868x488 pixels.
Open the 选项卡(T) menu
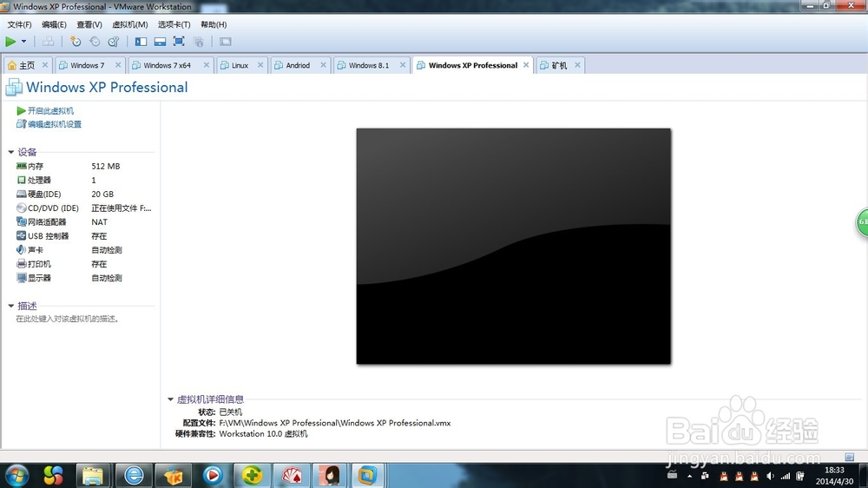tap(174, 24)
